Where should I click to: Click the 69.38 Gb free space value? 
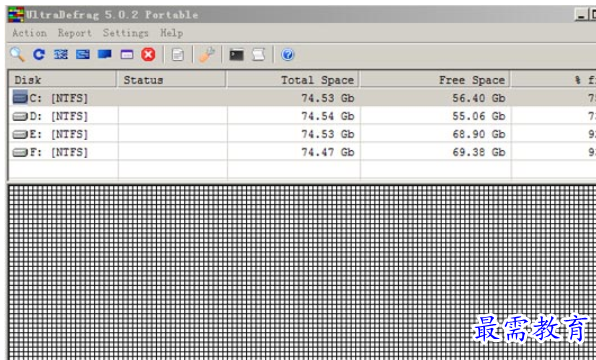(479, 152)
